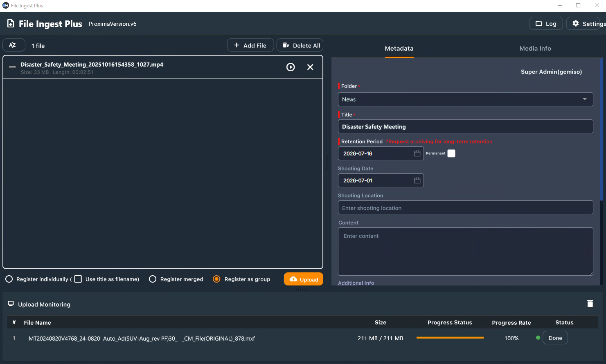606x364 pixels.
Task: Click the Enter content text area
Action: (x=465, y=252)
